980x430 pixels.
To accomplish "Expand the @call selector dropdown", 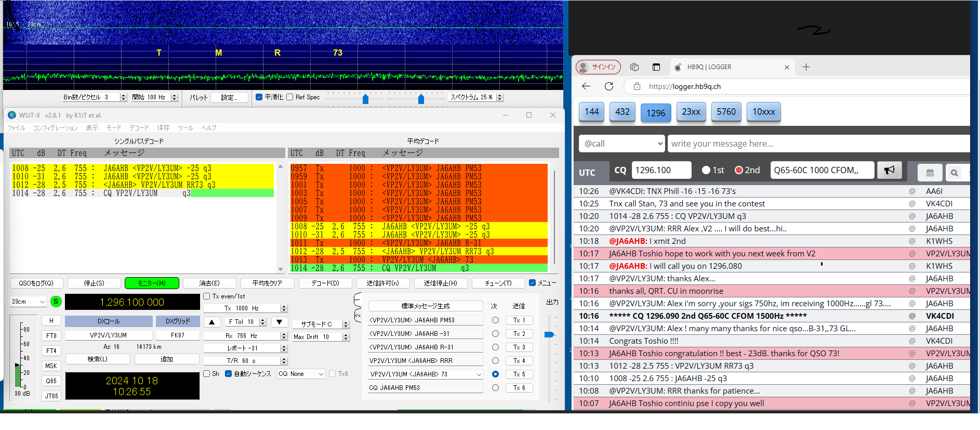I will tap(622, 144).
